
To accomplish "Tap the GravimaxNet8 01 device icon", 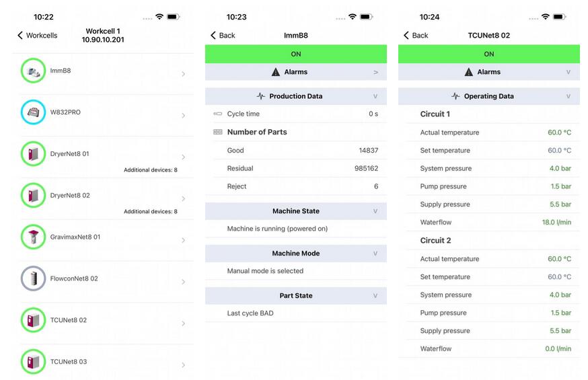I will 33,237.
